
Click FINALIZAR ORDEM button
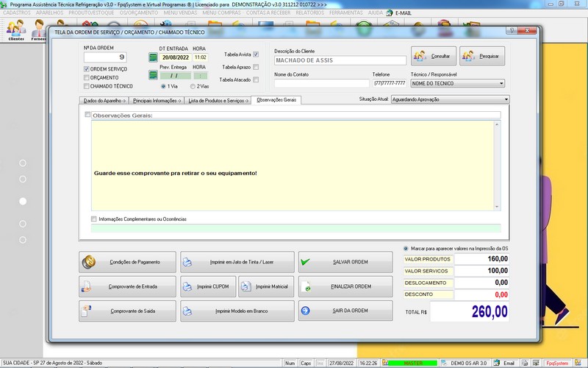[345, 286]
